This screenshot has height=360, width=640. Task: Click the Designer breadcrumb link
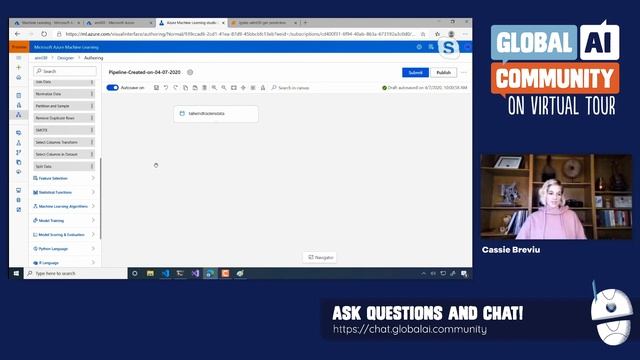click(x=65, y=58)
